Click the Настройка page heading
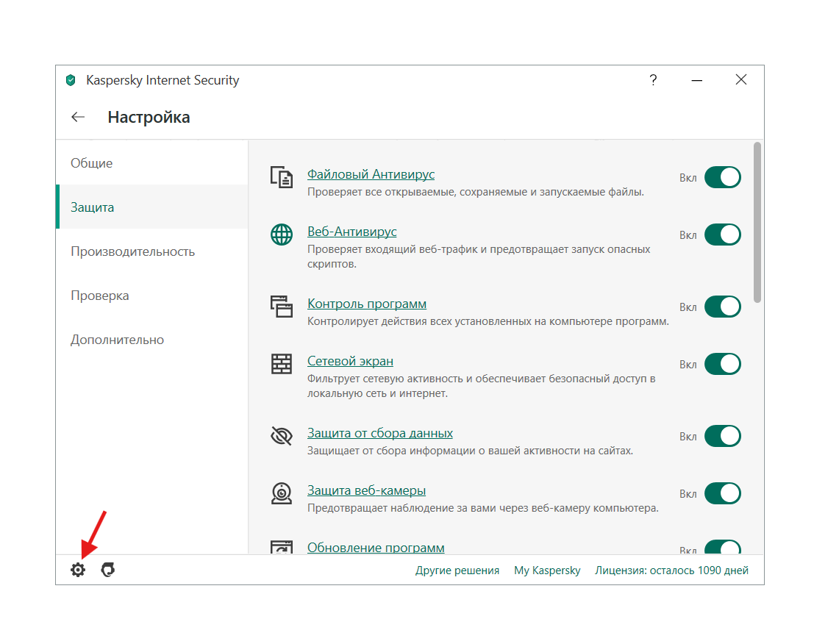814x644 pixels. 149,118
